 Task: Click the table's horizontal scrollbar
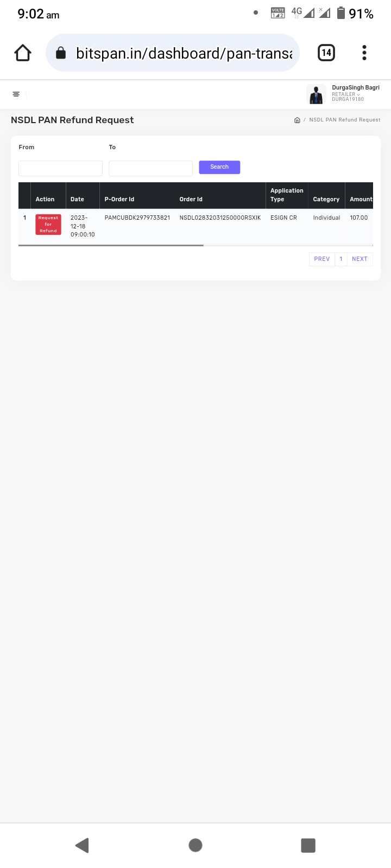tap(111, 245)
